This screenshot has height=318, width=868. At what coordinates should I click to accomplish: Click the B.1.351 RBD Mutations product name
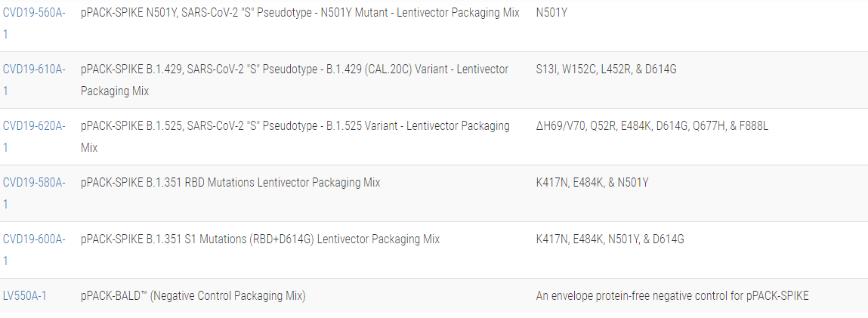230,183
